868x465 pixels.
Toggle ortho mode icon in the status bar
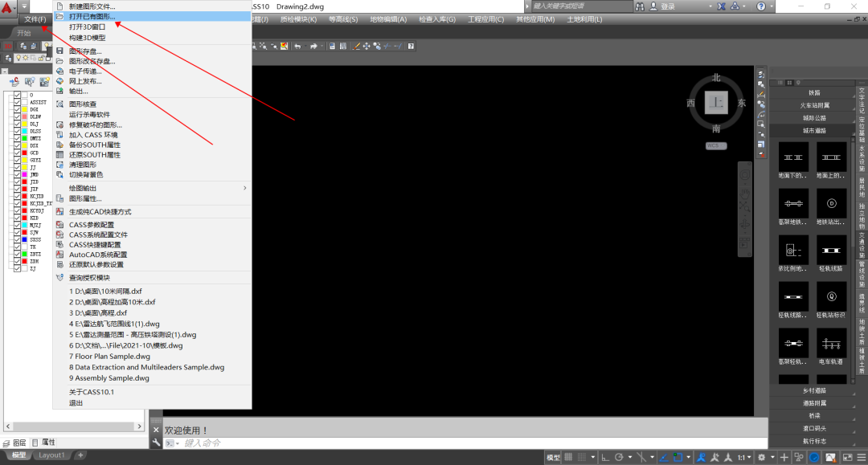click(605, 457)
